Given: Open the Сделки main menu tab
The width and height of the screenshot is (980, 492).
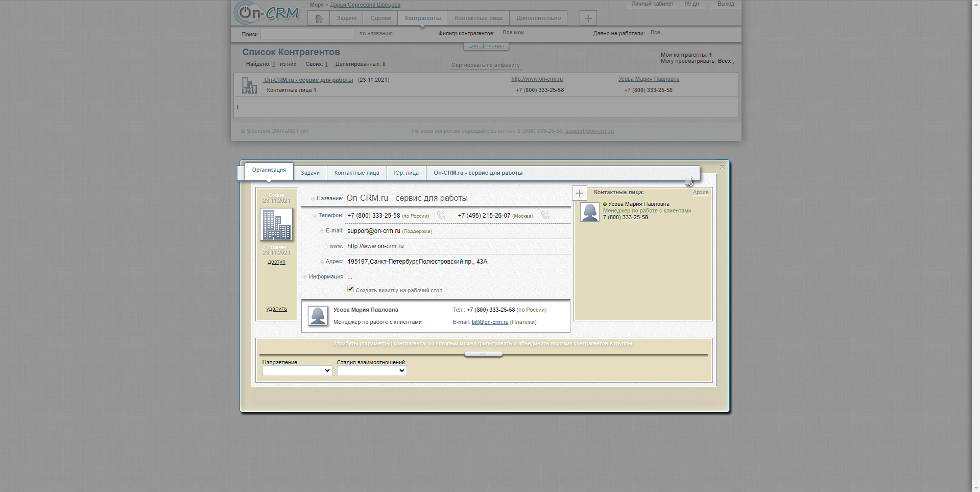Looking at the screenshot, I should [x=380, y=18].
